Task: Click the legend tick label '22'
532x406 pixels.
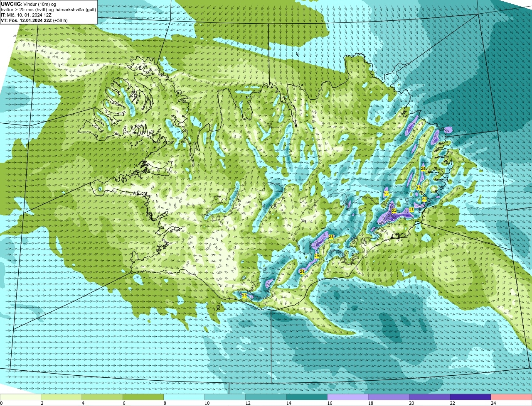Action: [x=452, y=403]
